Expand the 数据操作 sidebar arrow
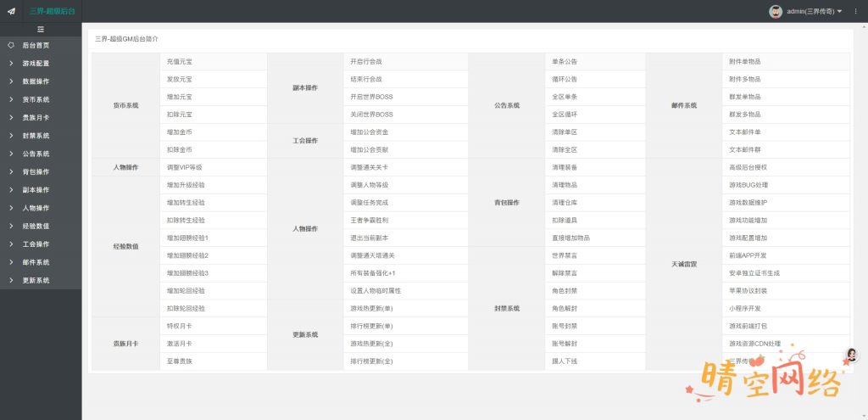868x420 pixels. click(11, 81)
